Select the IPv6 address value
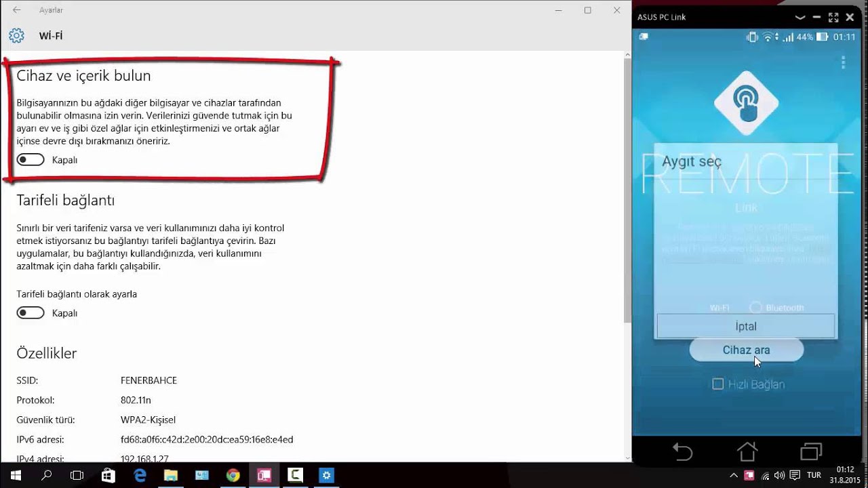This screenshot has height=488, width=868. pos(207,440)
